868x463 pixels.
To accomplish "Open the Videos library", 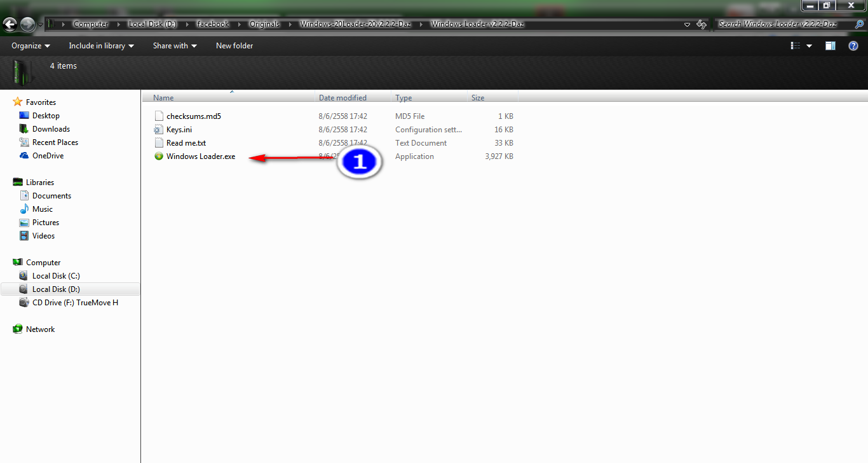I will click(43, 236).
